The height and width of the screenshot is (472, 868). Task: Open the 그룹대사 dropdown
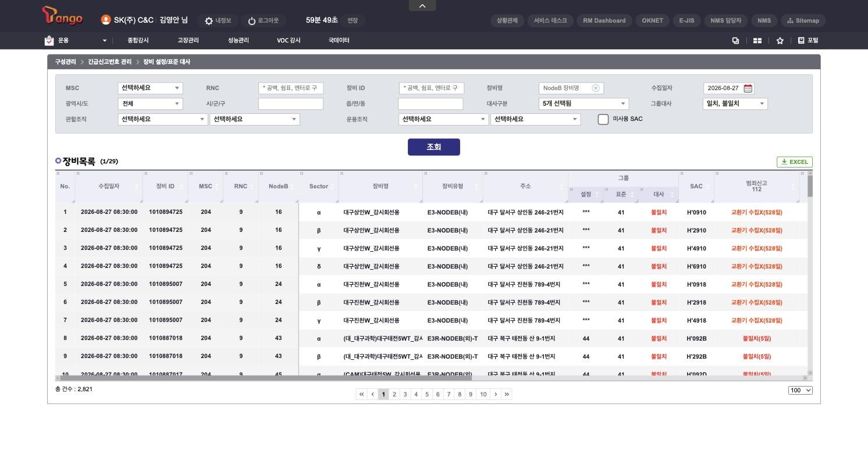pos(735,104)
